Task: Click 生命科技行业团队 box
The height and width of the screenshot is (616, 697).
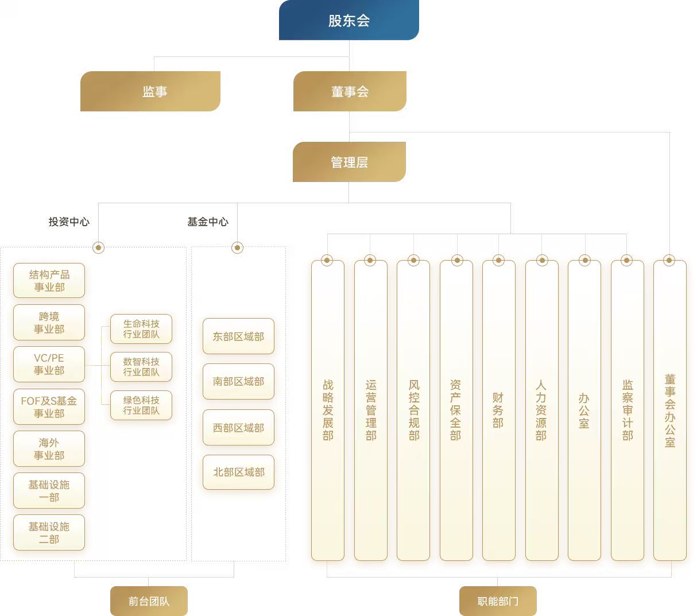Action: tap(141, 329)
